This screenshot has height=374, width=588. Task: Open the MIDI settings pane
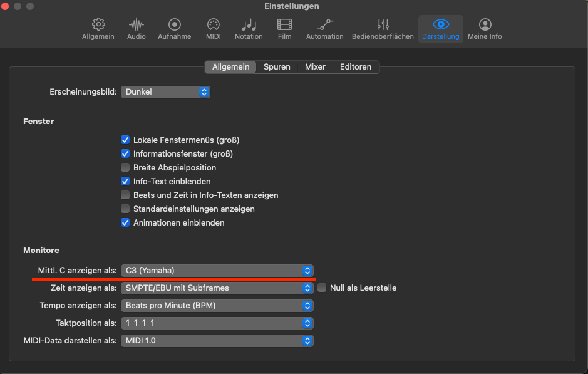click(x=213, y=29)
